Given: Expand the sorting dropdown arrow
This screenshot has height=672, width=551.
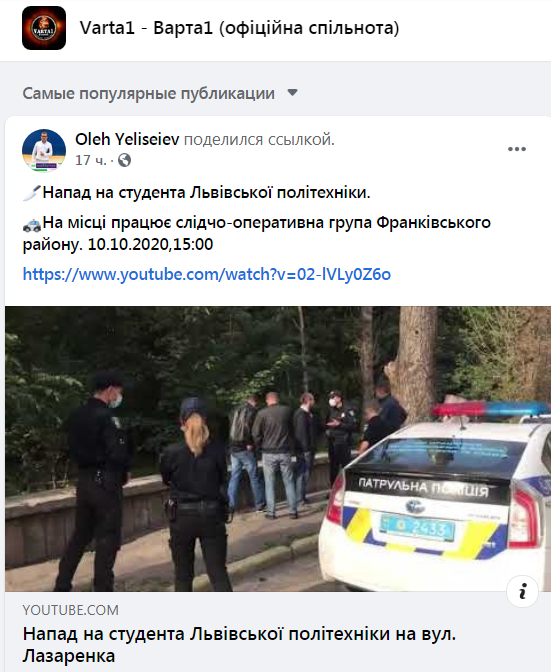Looking at the screenshot, I should click(292, 93).
